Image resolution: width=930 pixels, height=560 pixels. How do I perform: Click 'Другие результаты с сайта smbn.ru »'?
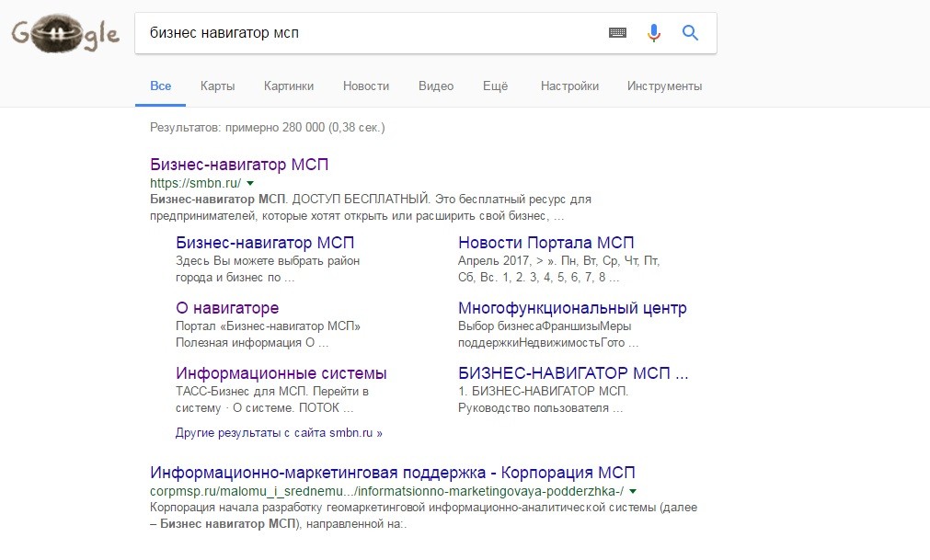[x=279, y=432]
